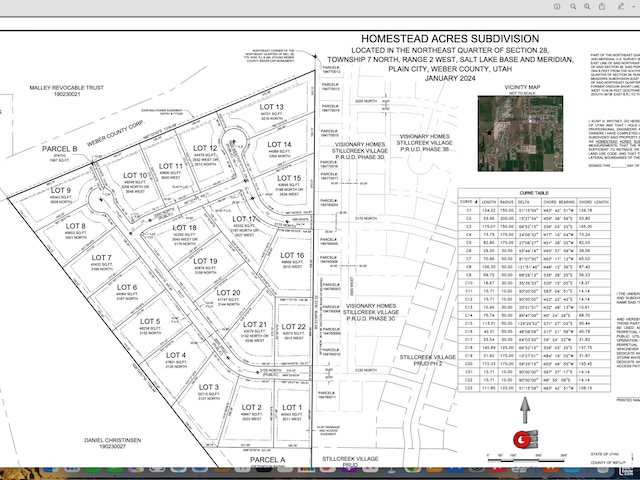
Task: Toggle the Markup pen tool icon
Action: point(621,7)
